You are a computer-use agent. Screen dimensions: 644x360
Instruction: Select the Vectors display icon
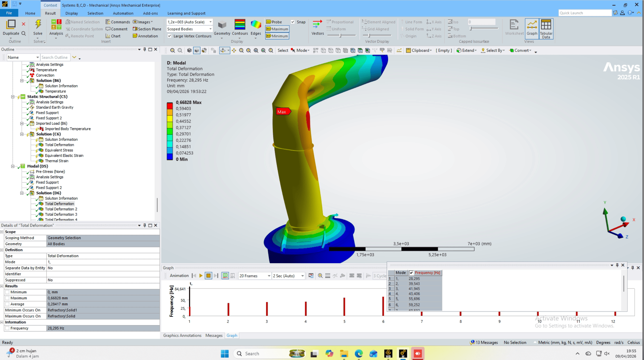click(x=317, y=25)
